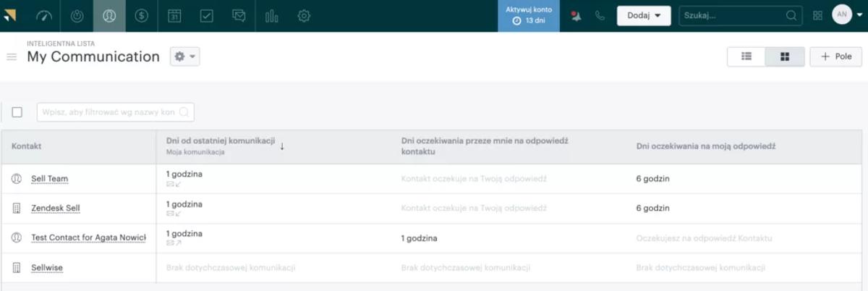Click the Dni oczekiwania przeze mnie column header
The height and width of the screenshot is (291, 868).
coord(485,146)
